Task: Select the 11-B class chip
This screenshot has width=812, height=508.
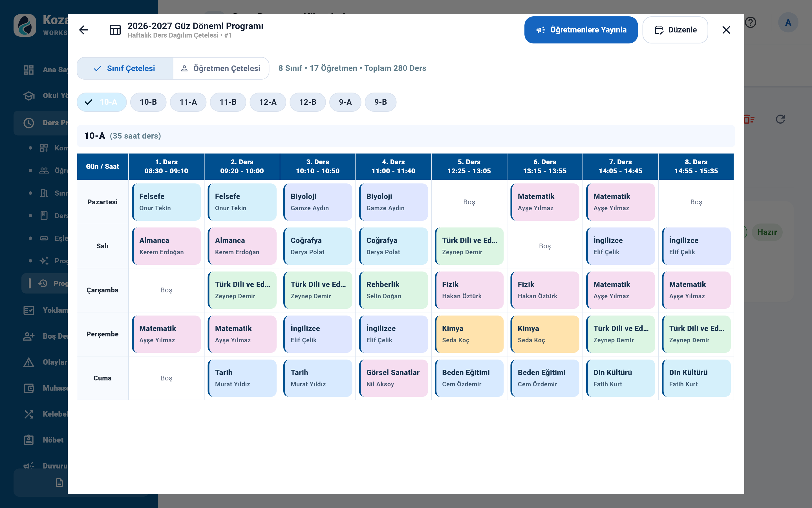Action: [x=228, y=102]
